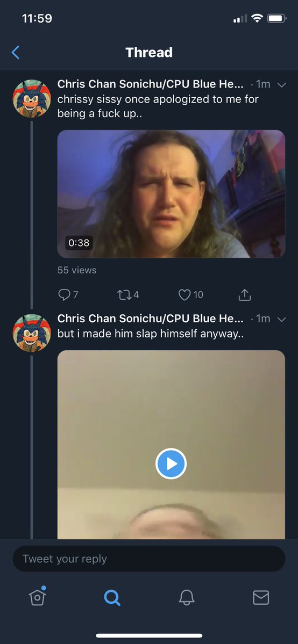Open the first tweet author's display name

151,84
